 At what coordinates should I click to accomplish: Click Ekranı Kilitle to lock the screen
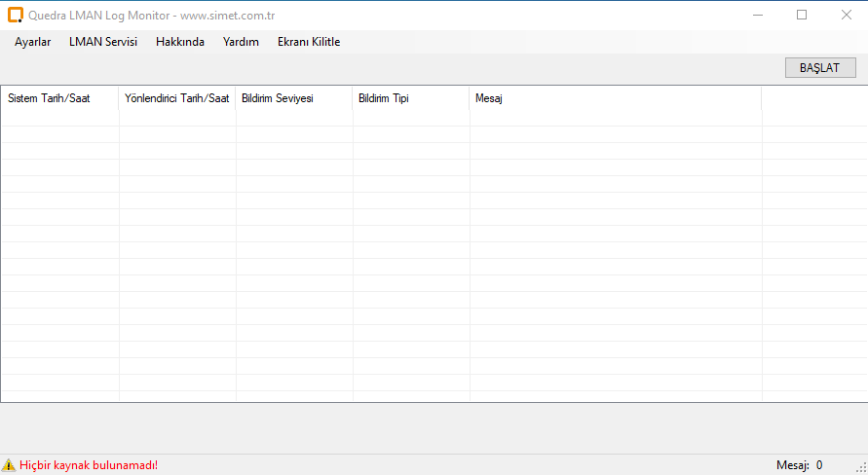309,42
